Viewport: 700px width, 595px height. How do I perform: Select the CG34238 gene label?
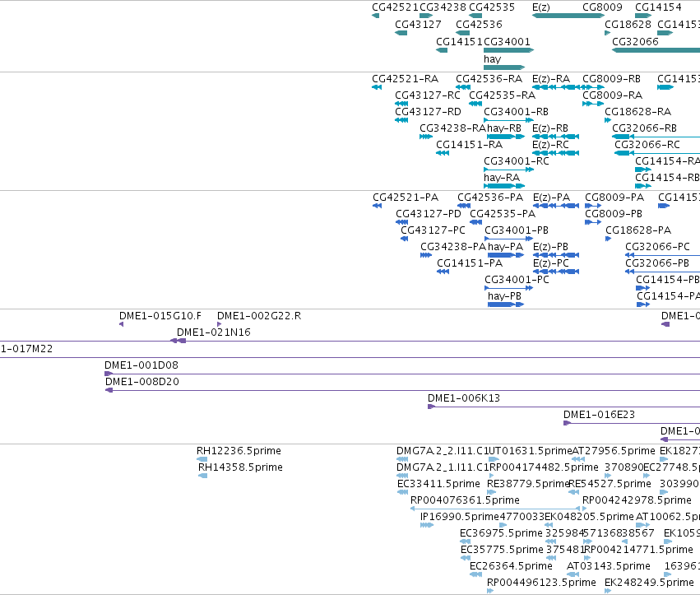(x=443, y=7)
